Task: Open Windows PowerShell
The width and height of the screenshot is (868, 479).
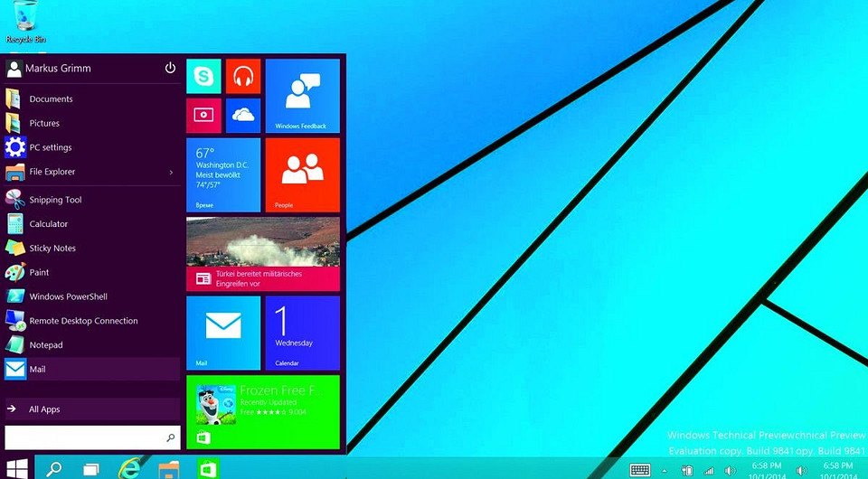Action: (x=92, y=296)
